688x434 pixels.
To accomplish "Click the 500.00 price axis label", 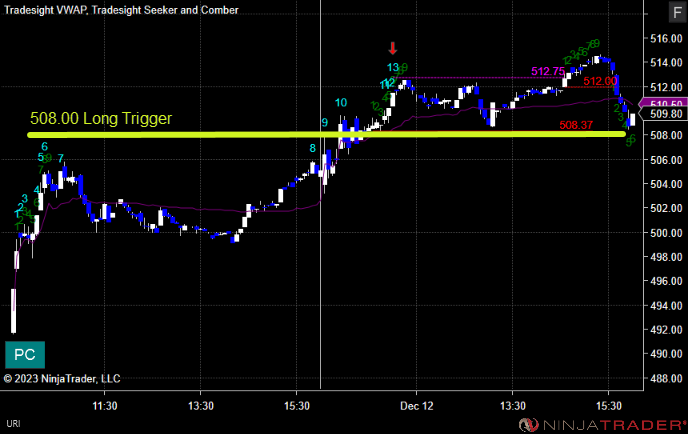I will (x=666, y=233).
